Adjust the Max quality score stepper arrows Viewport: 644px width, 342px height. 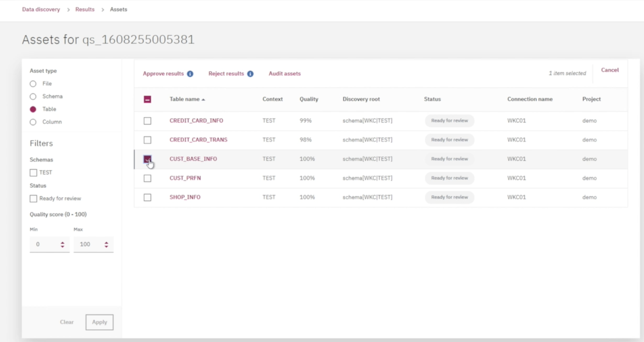pos(106,245)
